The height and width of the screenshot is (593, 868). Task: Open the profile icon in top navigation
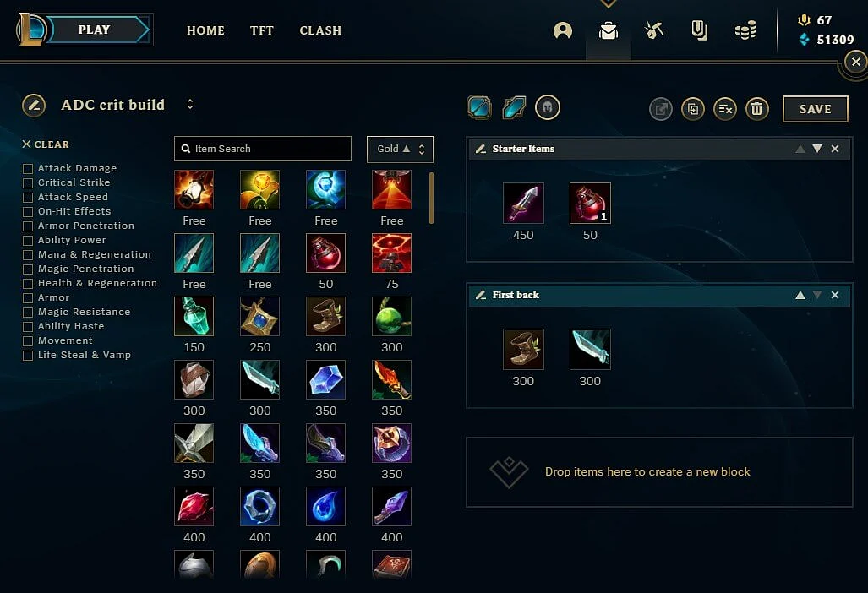[x=562, y=30]
